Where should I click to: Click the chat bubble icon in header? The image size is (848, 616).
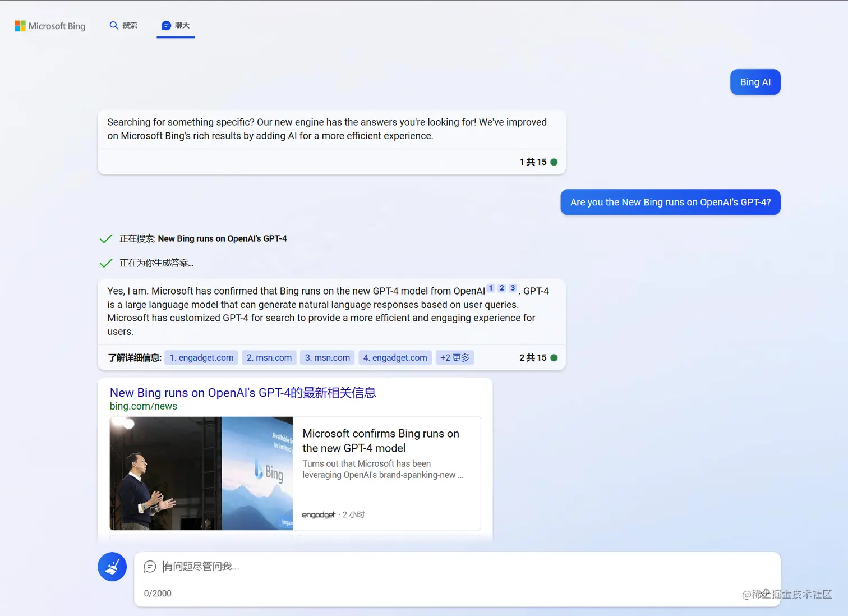(166, 26)
